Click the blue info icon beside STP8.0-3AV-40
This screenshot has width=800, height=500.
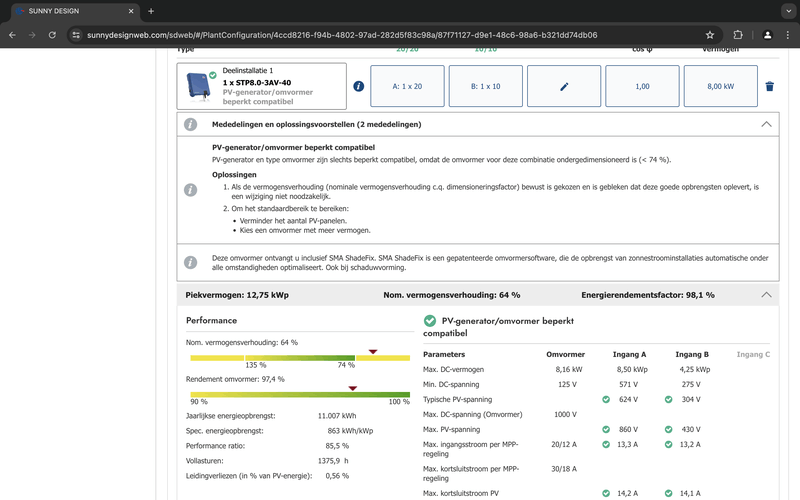point(359,87)
